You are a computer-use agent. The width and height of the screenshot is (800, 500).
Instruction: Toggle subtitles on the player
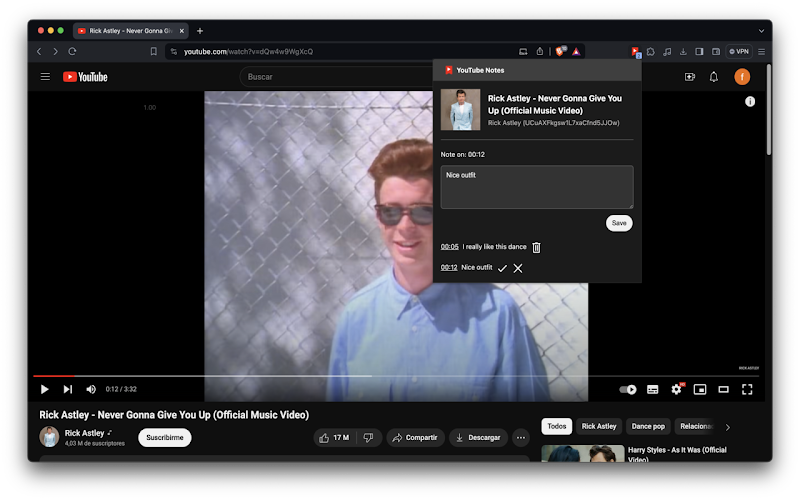(653, 390)
